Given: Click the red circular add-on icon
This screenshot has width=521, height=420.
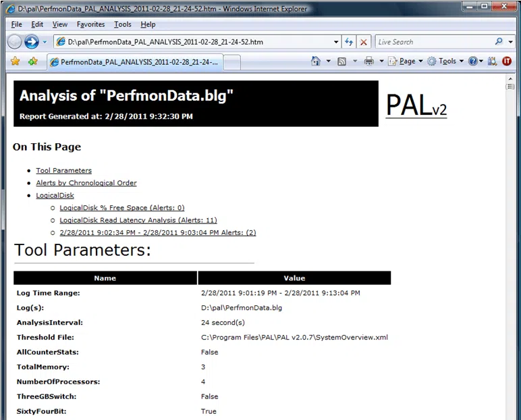Looking at the screenshot, I should [x=507, y=61].
